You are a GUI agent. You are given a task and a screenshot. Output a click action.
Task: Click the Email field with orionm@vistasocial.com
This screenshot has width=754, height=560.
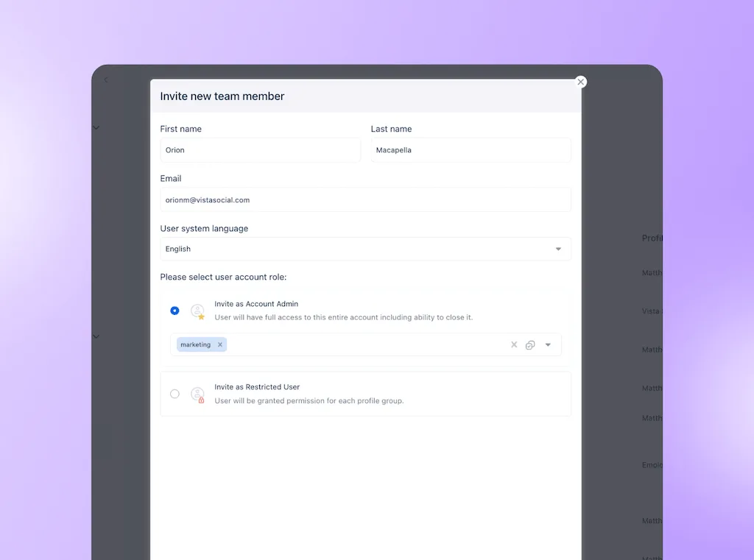coord(365,199)
